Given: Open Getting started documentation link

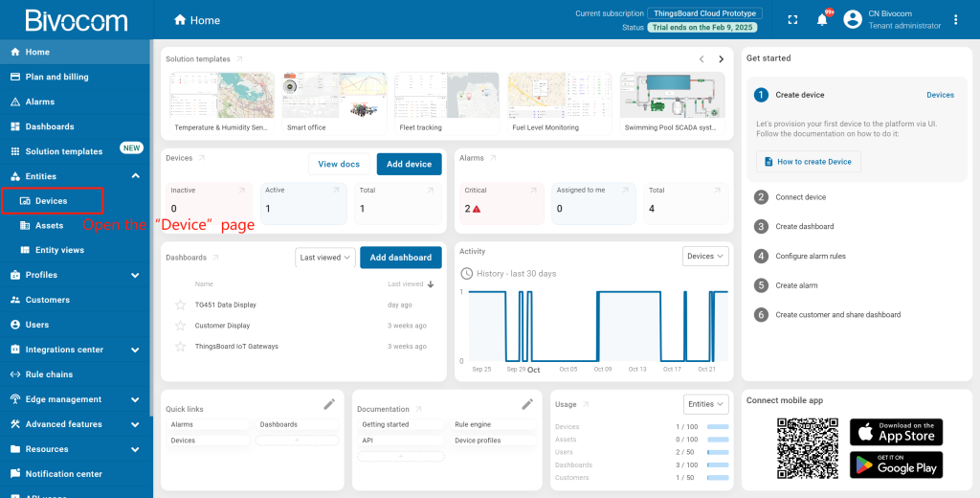Looking at the screenshot, I should click(x=401, y=424).
